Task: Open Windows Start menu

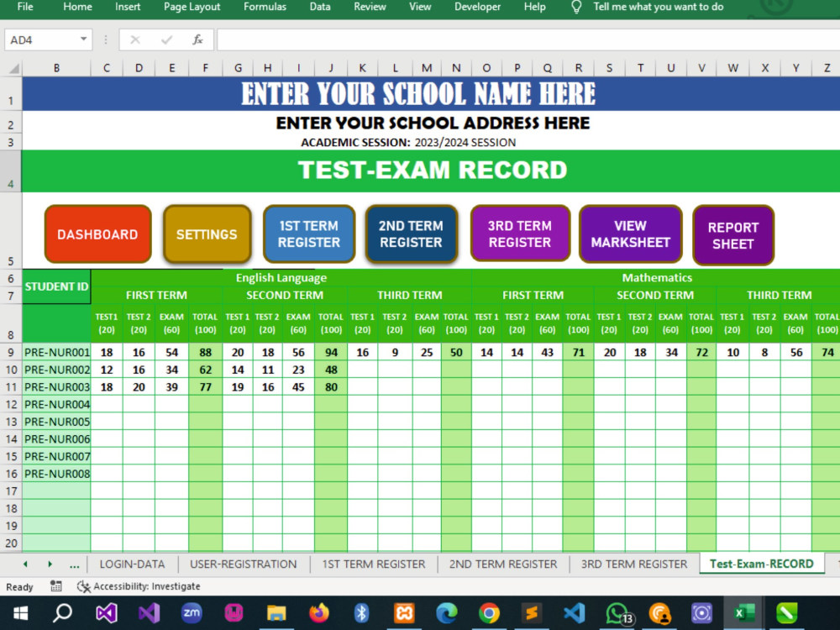Action: pyautogui.click(x=20, y=613)
